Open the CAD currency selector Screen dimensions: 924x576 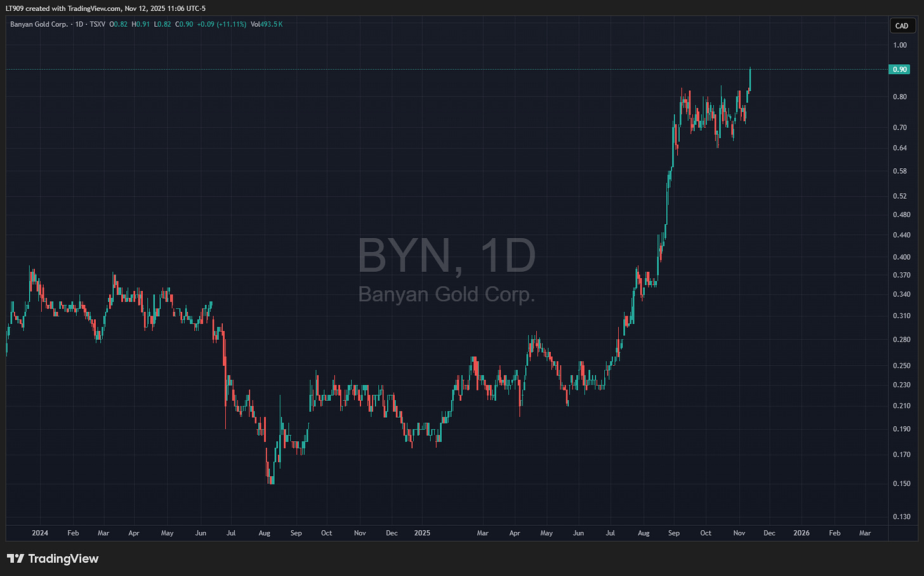[901, 26]
